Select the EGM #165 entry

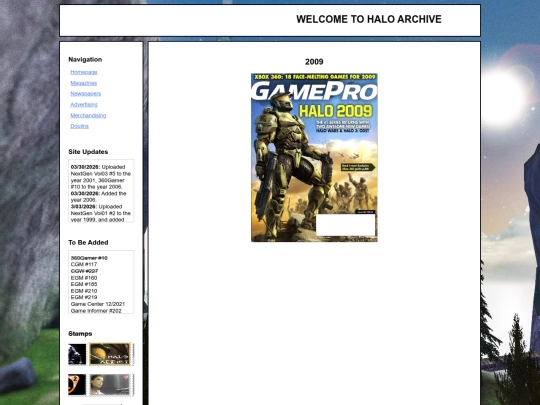[84, 284]
